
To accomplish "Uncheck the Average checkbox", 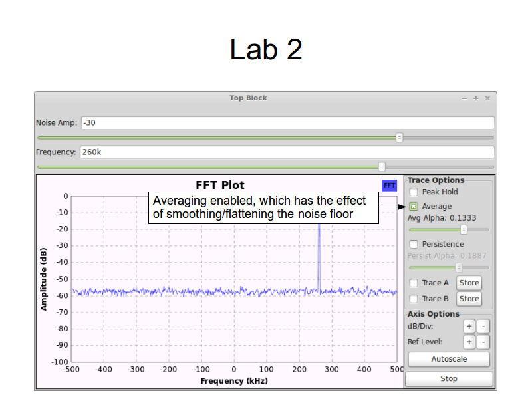I will pyautogui.click(x=414, y=207).
